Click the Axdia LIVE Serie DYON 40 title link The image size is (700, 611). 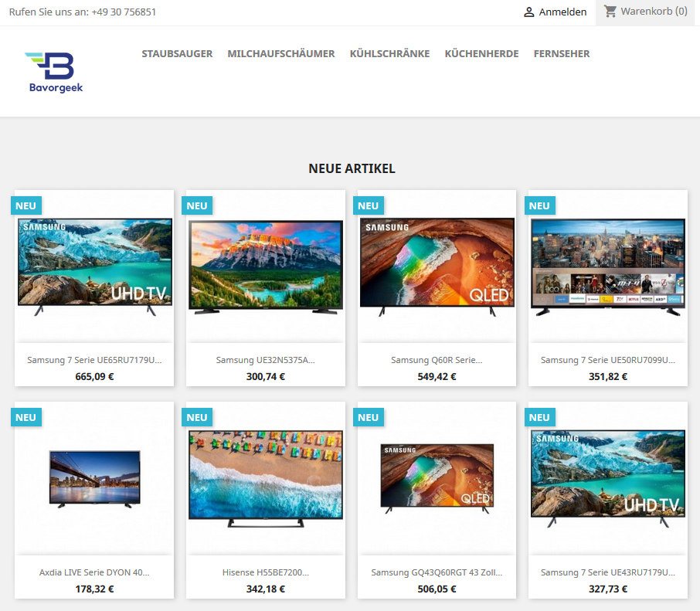[x=94, y=572]
